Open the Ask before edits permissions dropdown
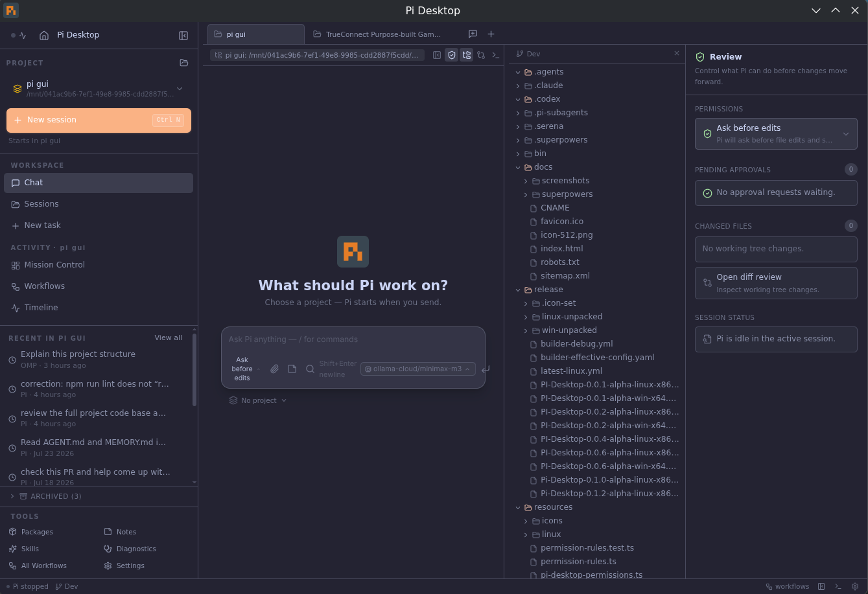This screenshot has width=868, height=594. [776, 133]
